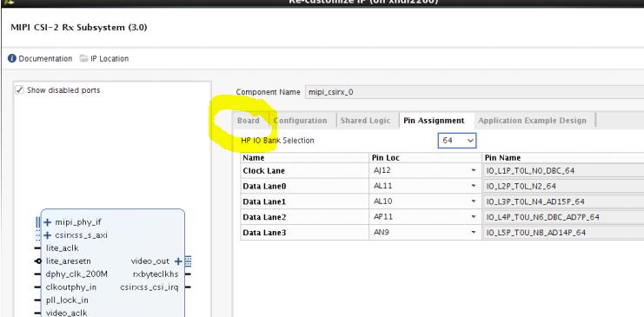Image resolution: width=644 pixels, height=317 pixels.
Task: Switch to the Board tab
Action: pyautogui.click(x=249, y=121)
